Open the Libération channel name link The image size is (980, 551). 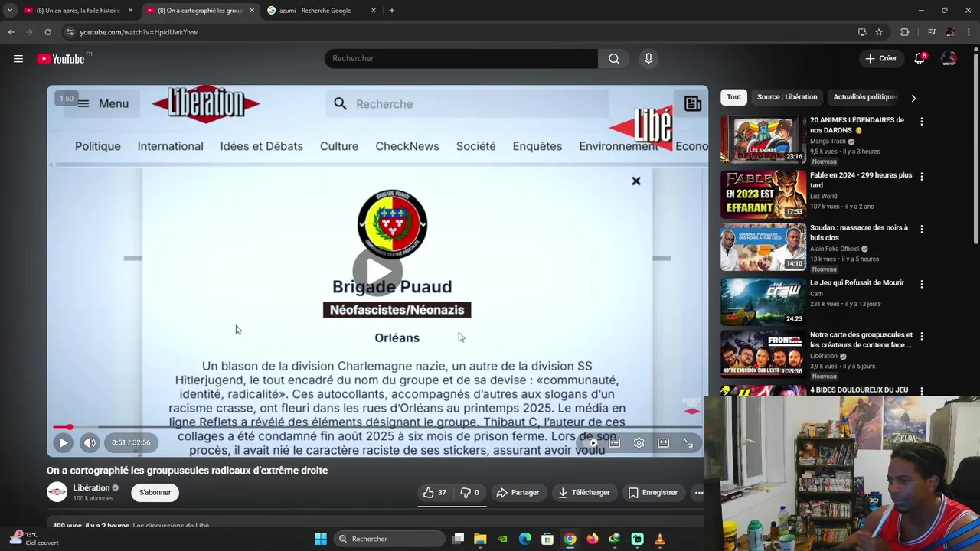[x=91, y=487]
